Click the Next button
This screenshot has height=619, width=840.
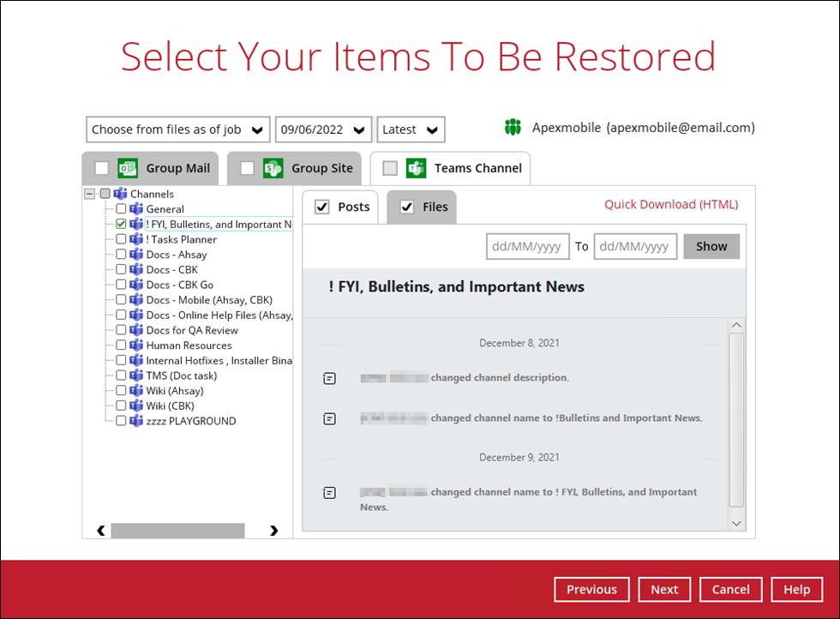point(664,589)
